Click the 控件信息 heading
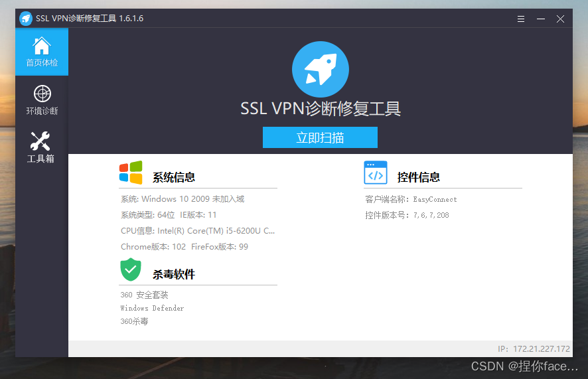The height and width of the screenshot is (379, 588). point(419,177)
